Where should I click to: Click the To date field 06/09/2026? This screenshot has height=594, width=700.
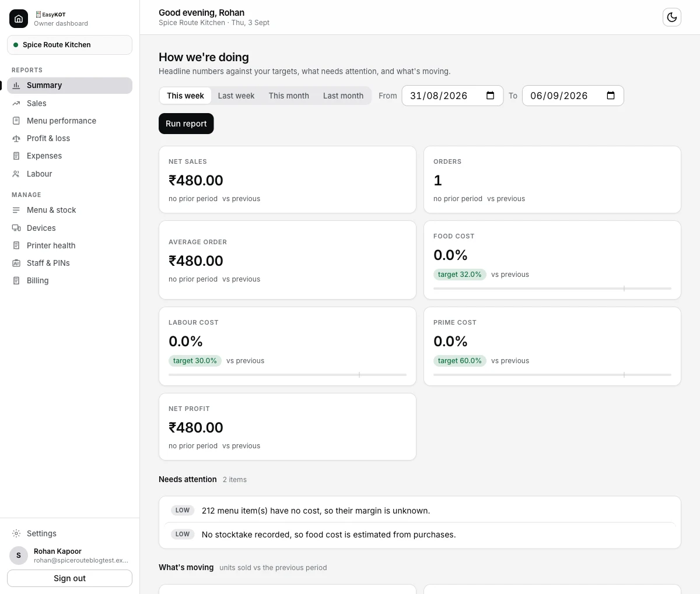point(573,96)
